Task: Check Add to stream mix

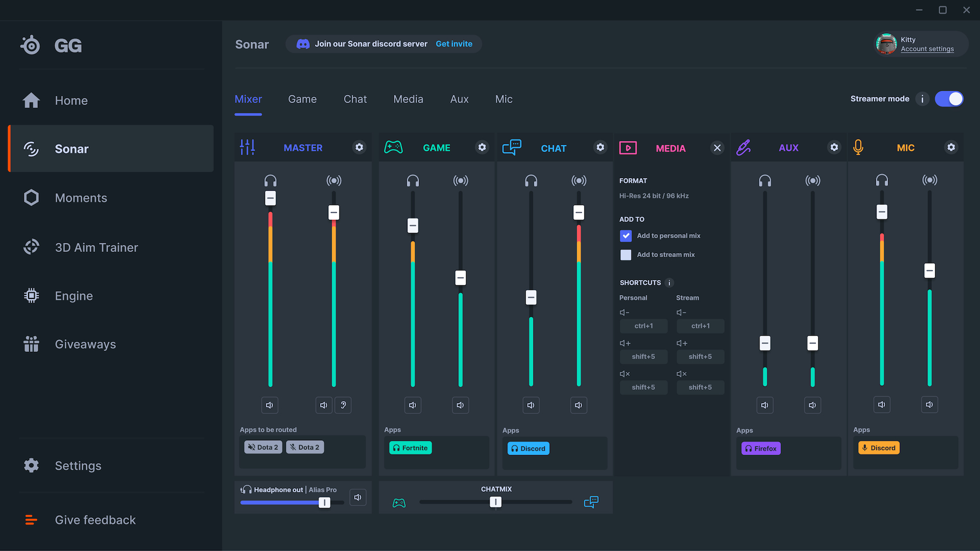Action: pyautogui.click(x=626, y=255)
